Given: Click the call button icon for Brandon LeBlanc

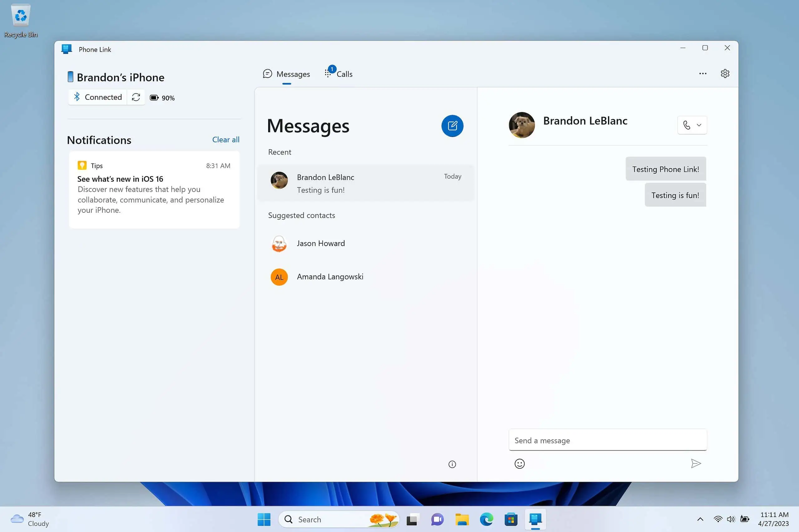Looking at the screenshot, I should pos(686,125).
